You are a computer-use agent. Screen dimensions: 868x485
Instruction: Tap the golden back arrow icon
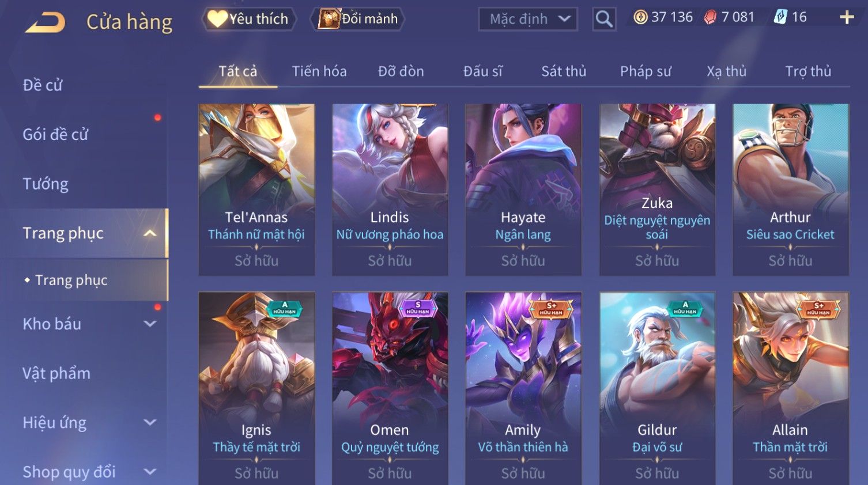click(46, 22)
